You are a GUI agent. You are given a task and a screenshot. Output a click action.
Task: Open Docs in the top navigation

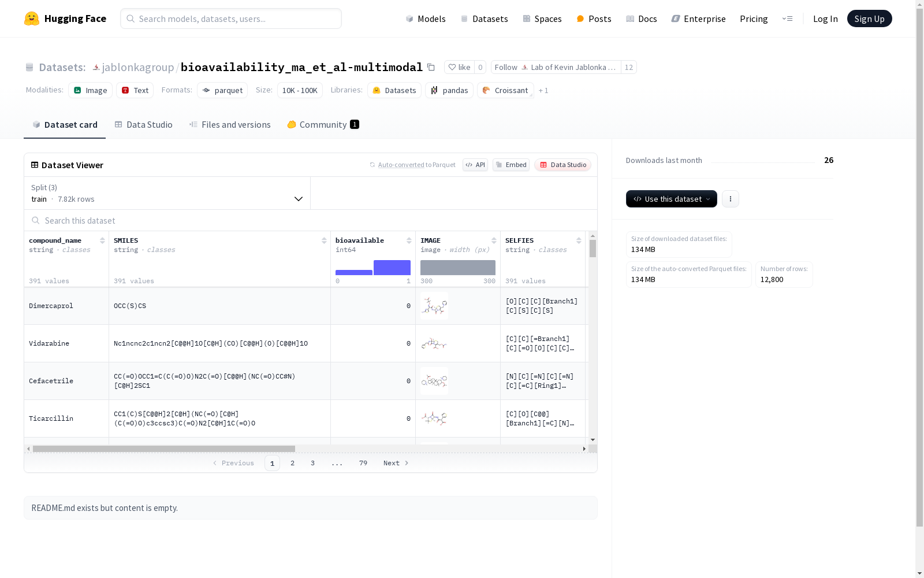642,18
